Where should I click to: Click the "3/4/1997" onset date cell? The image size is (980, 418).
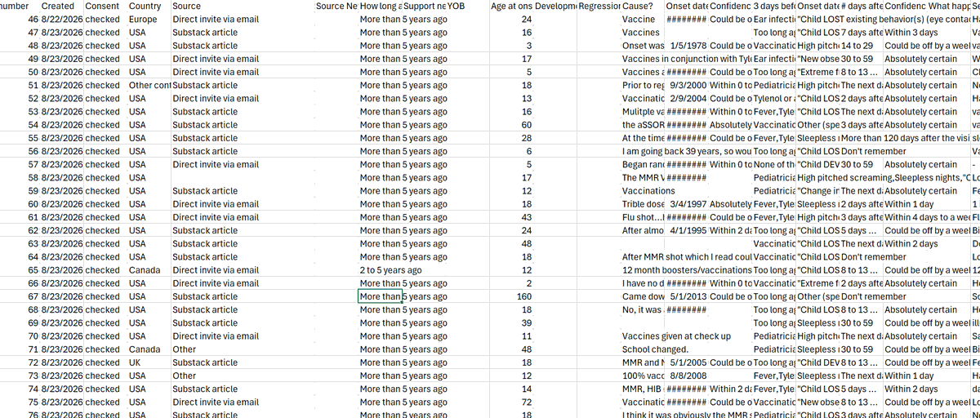tap(687, 204)
